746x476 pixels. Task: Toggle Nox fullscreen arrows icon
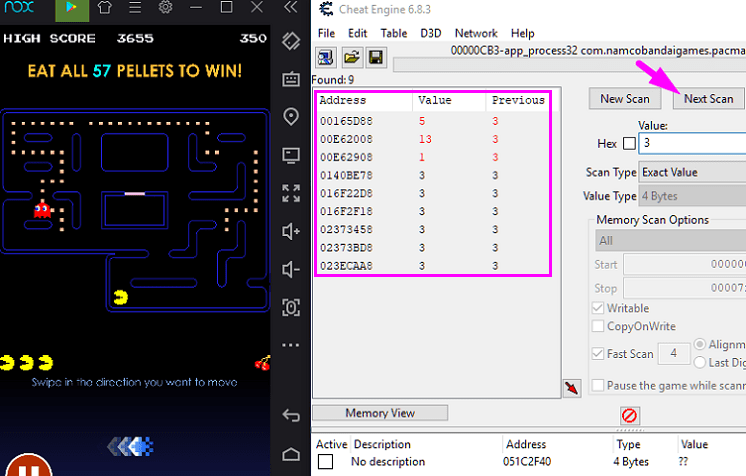click(x=291, y=193)
